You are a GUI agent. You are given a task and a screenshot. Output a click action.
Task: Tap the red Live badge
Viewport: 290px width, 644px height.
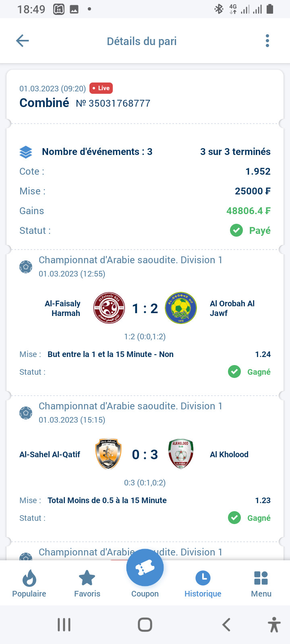(101, 88)
